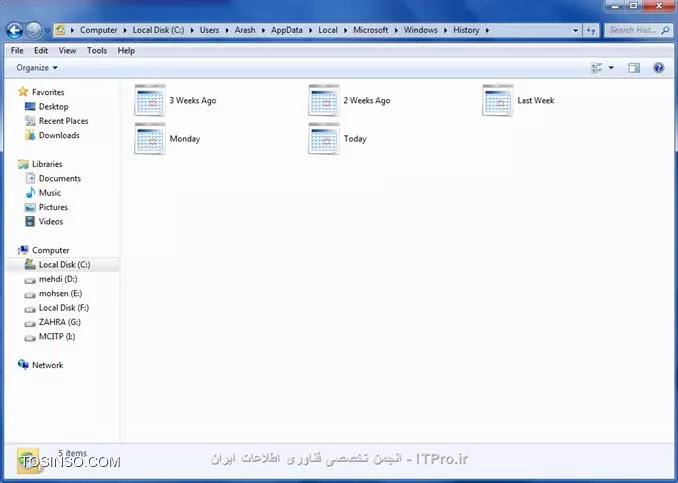Open drive MCITP (I:)

click(50, 336)
